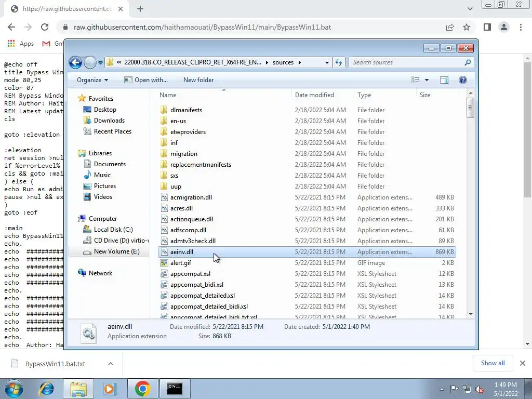Viewport: 532px width, 399px height.
Task: Open Windows Start menu
Action: click(14, 389)
